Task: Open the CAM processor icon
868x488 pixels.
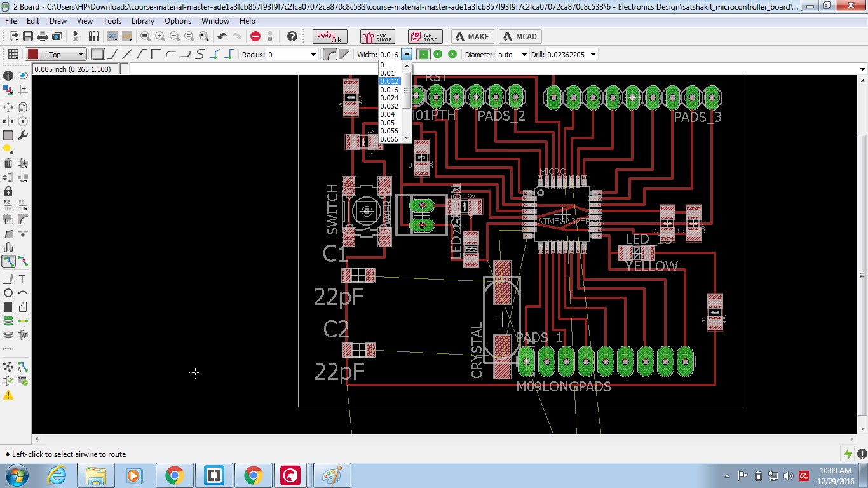Action: coord(56,36)
